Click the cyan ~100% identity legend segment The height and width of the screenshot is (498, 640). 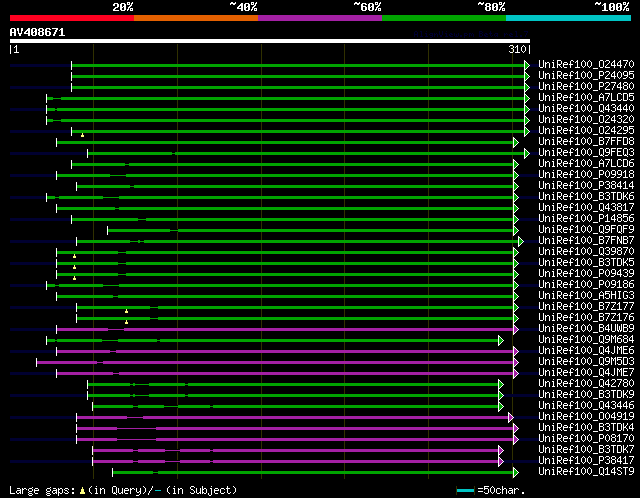(x=568, y=18)
